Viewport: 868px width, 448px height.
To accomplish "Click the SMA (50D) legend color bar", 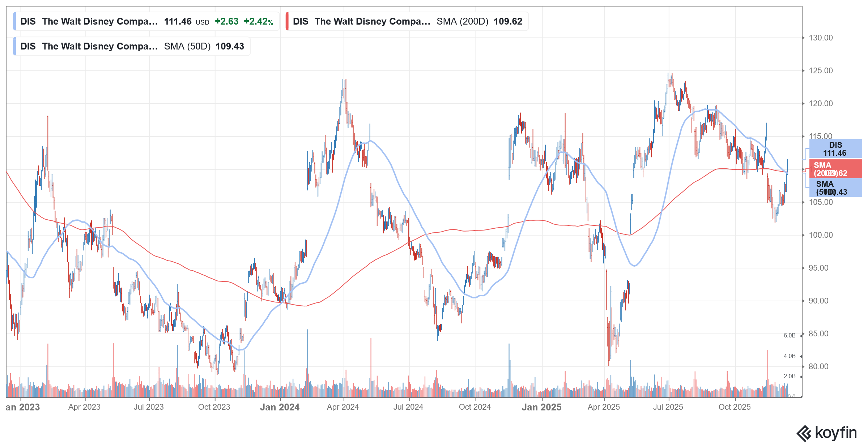I will pos(14,46).
